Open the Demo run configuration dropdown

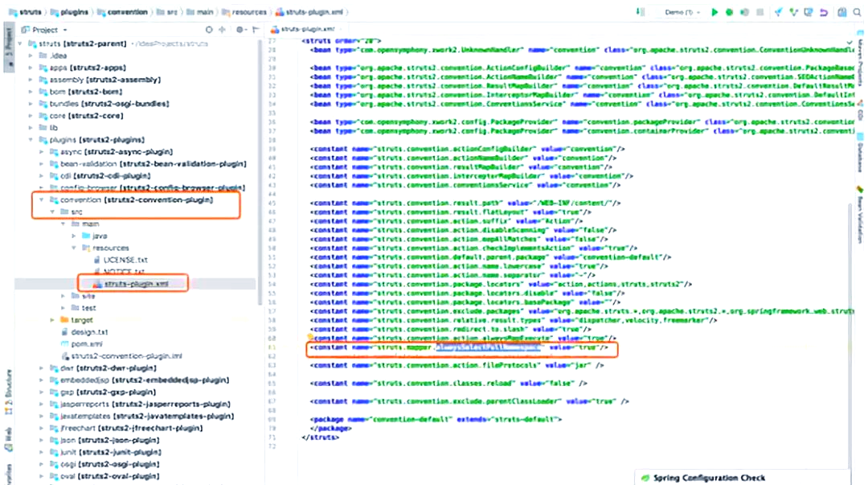pyautogui.click(x=683, y=12)
